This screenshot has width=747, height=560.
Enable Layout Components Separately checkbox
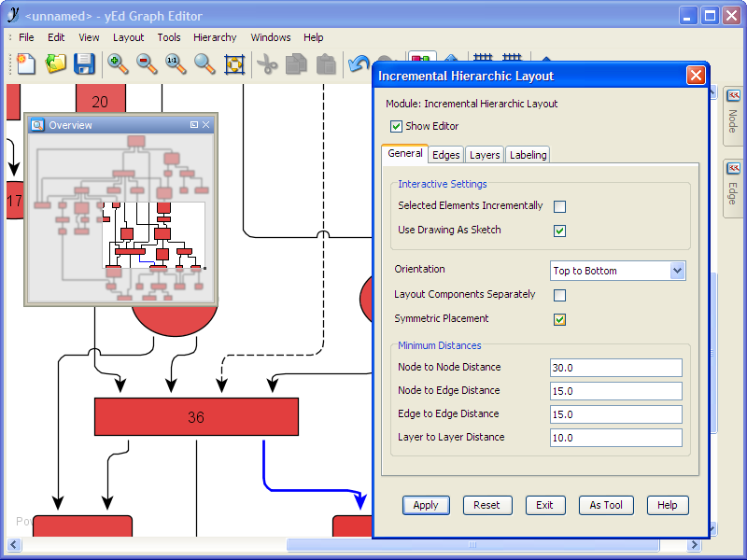[559, 295]
